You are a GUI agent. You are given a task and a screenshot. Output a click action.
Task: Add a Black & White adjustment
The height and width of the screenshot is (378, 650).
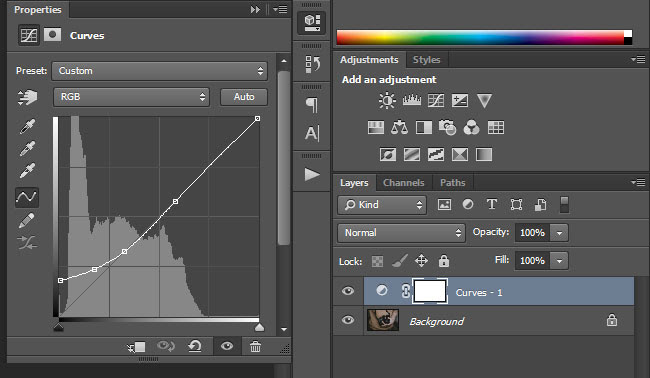[424, 128]
